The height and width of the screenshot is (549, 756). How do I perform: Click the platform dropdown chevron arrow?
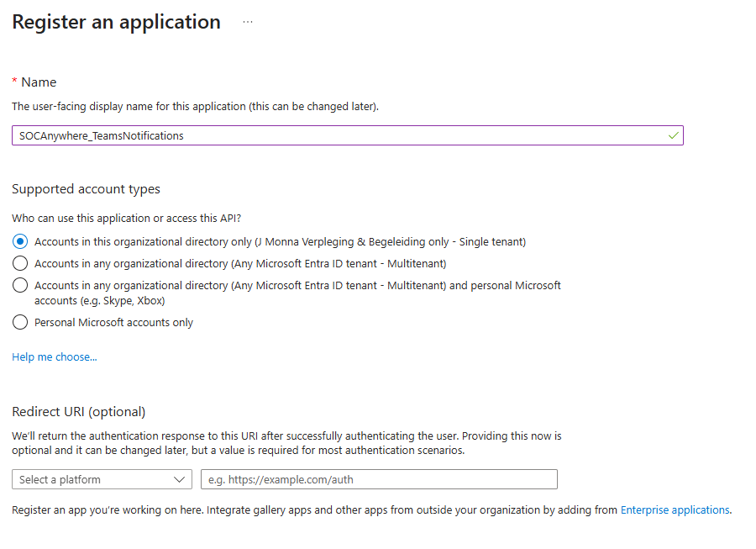pos(178,479)
